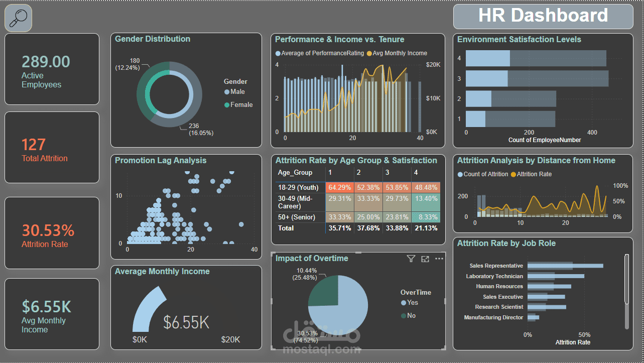The height and width of the screenshot is (363, 644).
Task: Click the Environment Satisfaction Levels title
Action: [519, 39]
